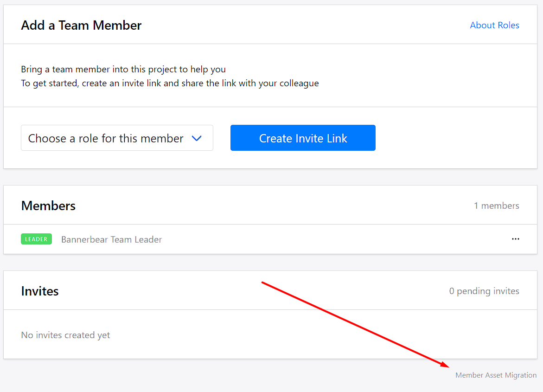The image size is (543, 392).
Task: Click the Add a Team Member heading
Action: click(81, 26)
